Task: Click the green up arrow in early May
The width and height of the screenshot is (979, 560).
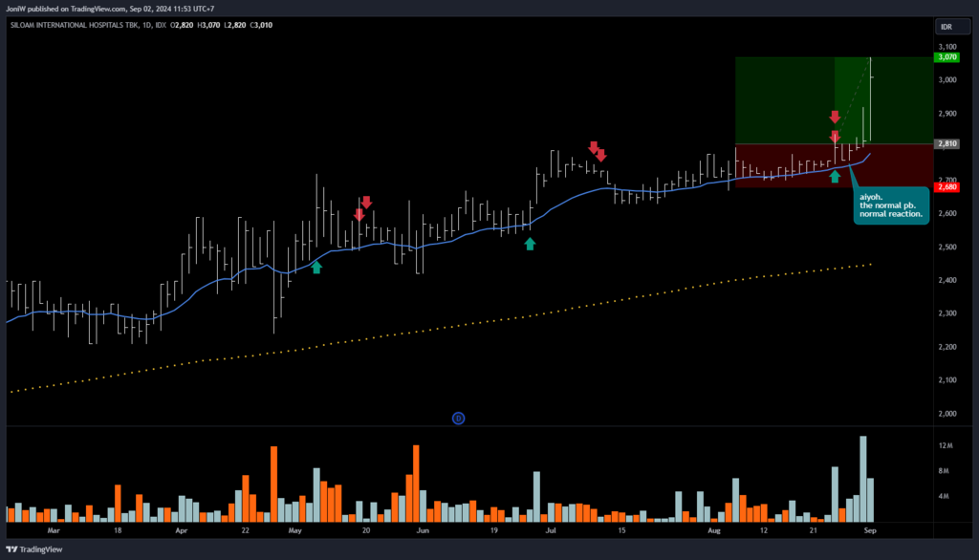Action: (316, 268)
